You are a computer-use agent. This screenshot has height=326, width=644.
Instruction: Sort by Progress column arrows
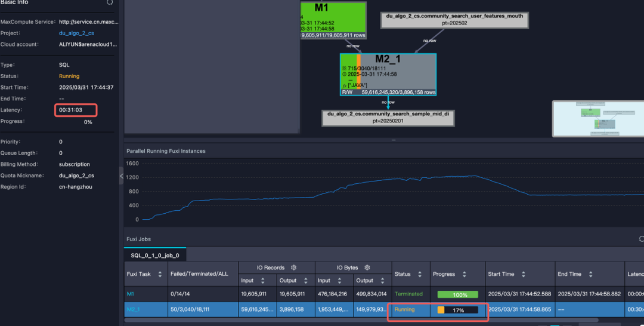point(464,274)
